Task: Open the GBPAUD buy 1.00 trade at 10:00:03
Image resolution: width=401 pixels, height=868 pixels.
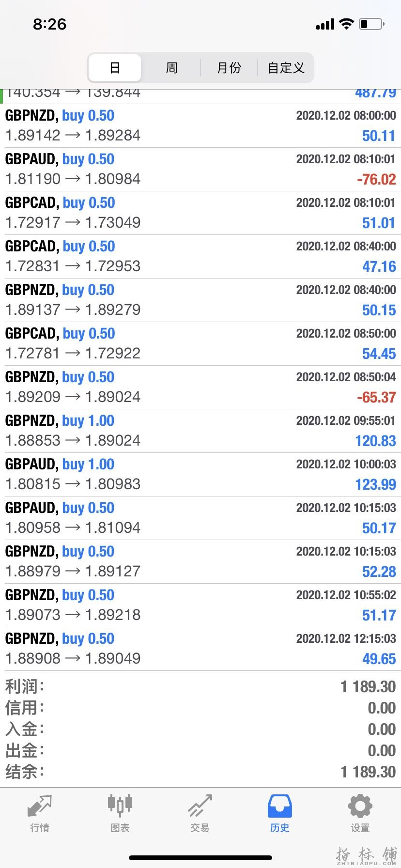Action: pyautogui.click(x=200, y=474)
